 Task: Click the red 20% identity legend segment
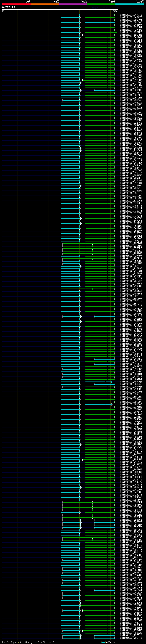click(16, 4)
